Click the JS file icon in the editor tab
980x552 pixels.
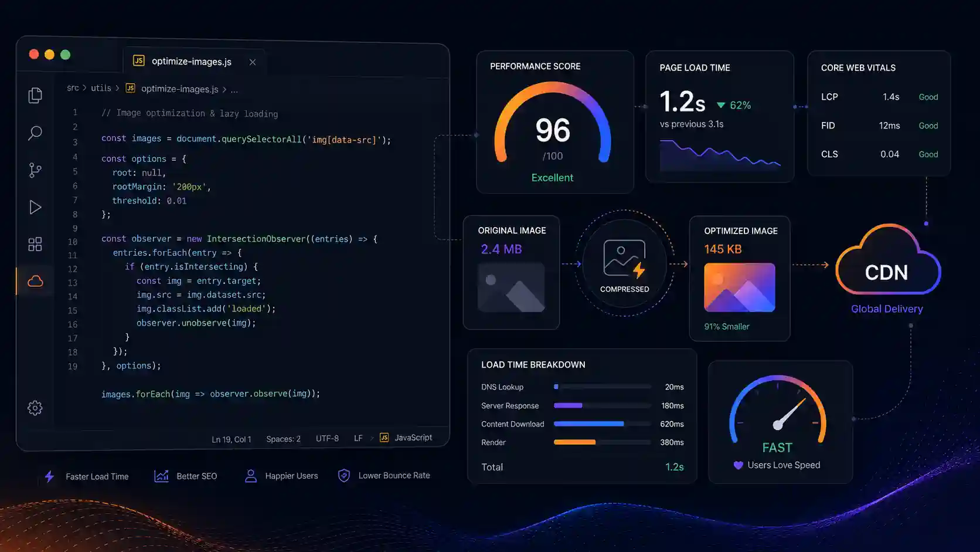(x=139, y=60)
